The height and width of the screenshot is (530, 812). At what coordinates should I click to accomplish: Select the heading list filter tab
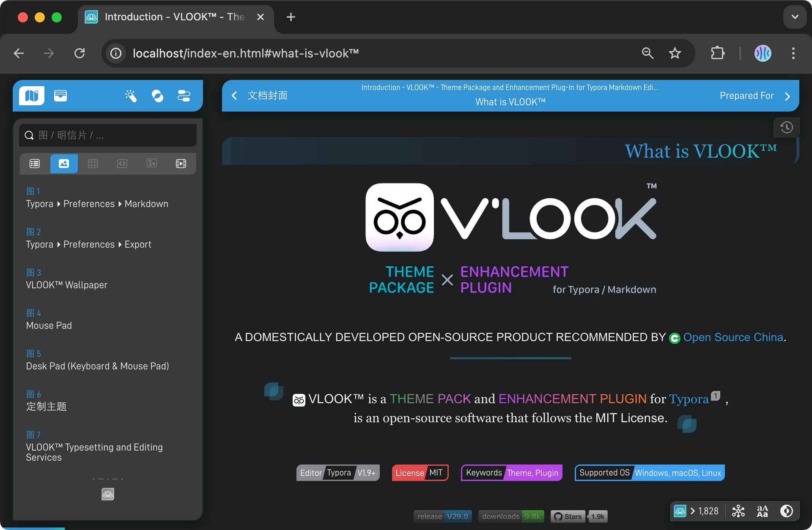coord(35,164)
